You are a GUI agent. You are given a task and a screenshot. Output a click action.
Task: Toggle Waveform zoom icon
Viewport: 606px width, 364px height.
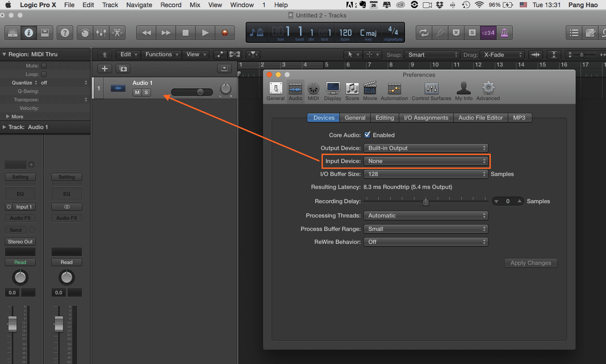[x=535, y=54]
